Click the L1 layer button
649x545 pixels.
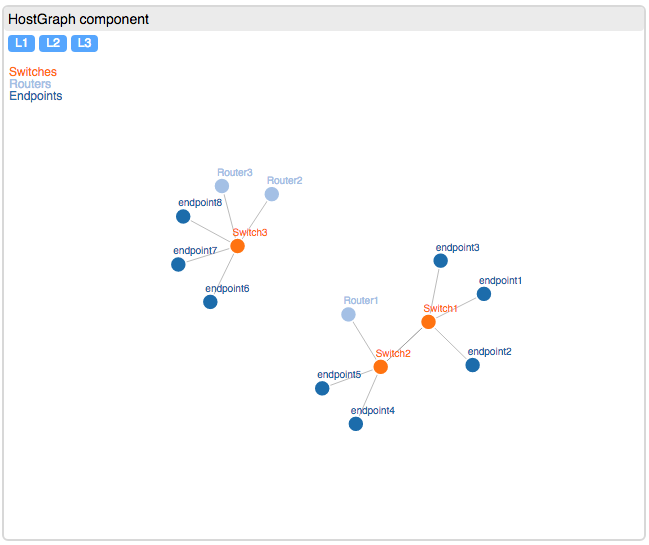pyautogui.click(x=21, y=43)
